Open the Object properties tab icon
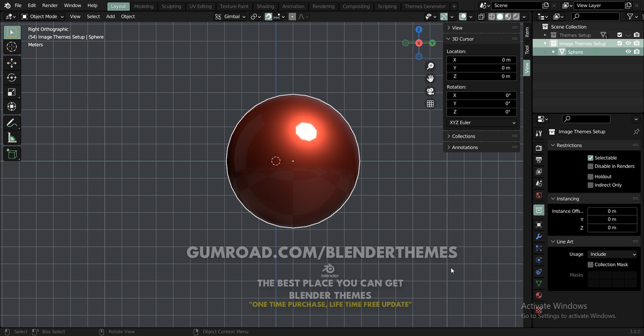Viewport: 644px width, 336px height. click(x=539, y=224)
